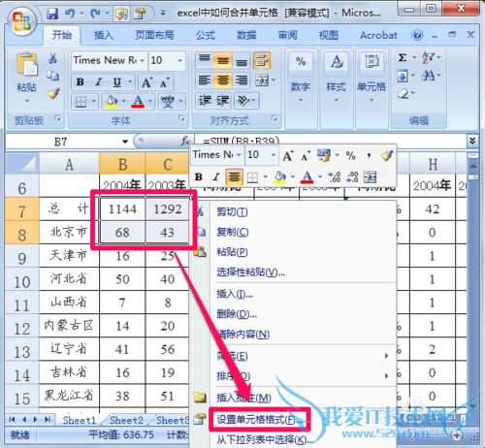
Task: Open ribbon font name dropdown
Action: pyautogui.click(x=142, y=60)
